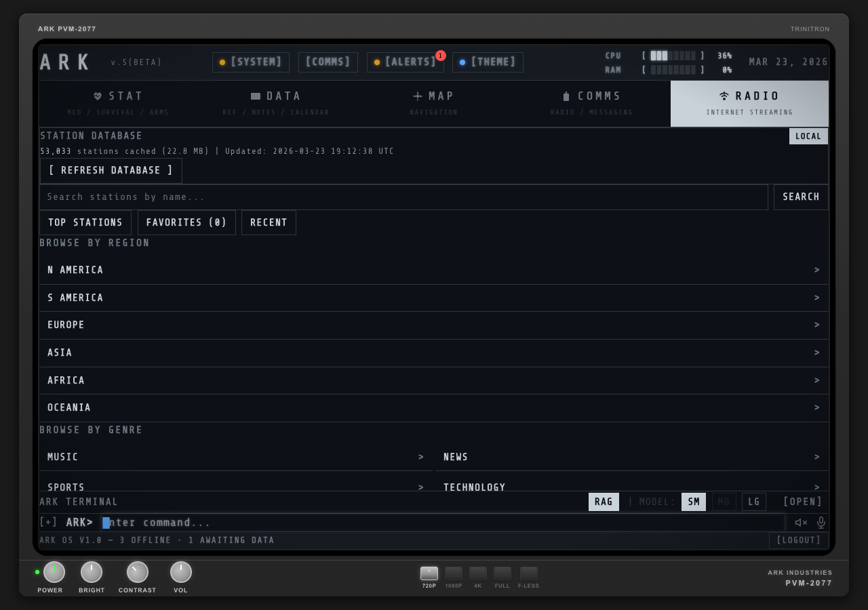Click the muted speaker icon in the terminal
The image size is (868, 610).
pyautogui.click(x=801, y=523)
